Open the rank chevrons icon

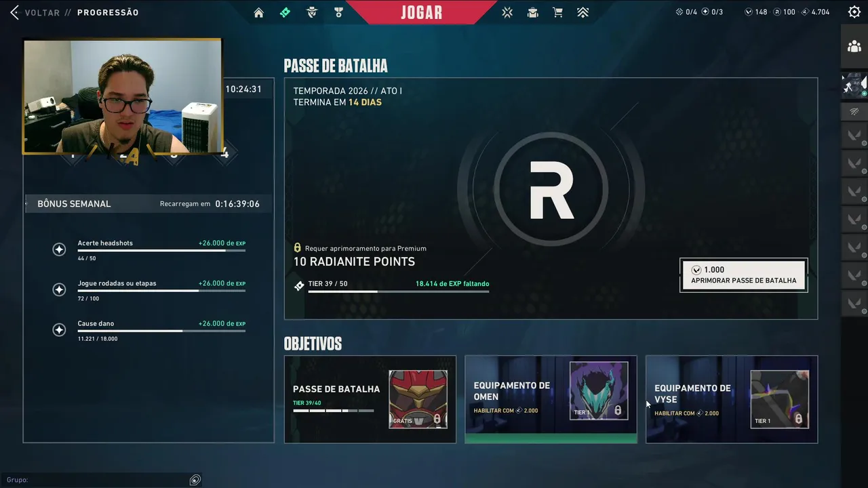pos(583,12)
